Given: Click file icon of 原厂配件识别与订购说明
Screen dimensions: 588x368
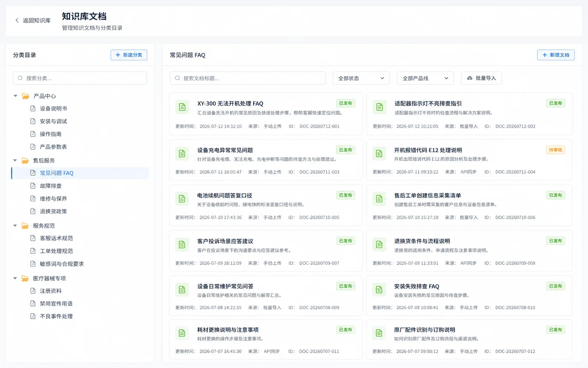Looking at the screenshot, I should click(x=379, y=333).
